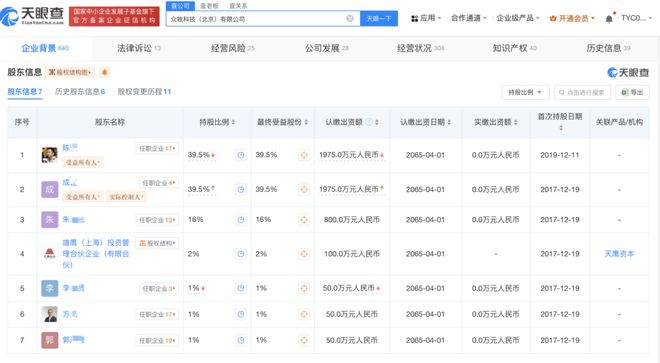
Task: Click the 导出 export icon button
Action: point(632,92)
